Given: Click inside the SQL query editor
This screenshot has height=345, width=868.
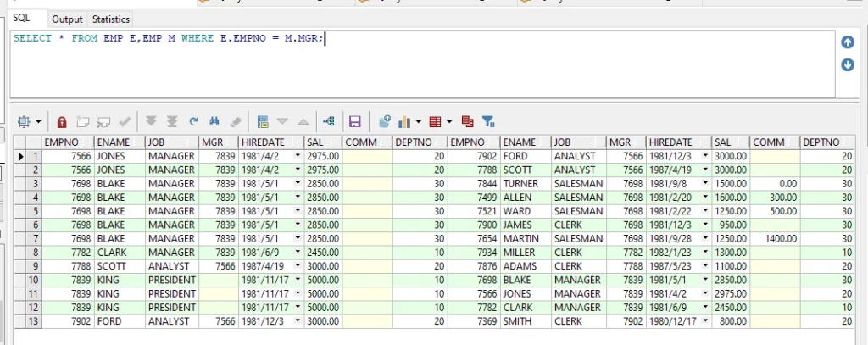Looking at the screenshot, I should (424, 68).
